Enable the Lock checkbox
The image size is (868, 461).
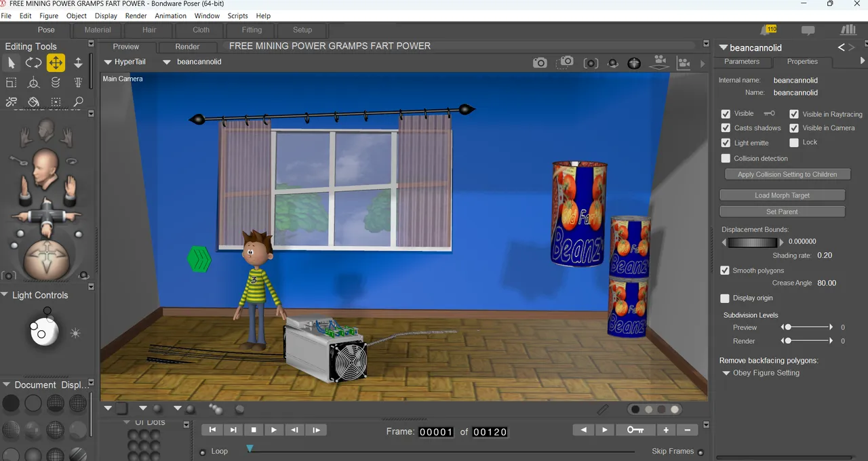coord(794,142)
